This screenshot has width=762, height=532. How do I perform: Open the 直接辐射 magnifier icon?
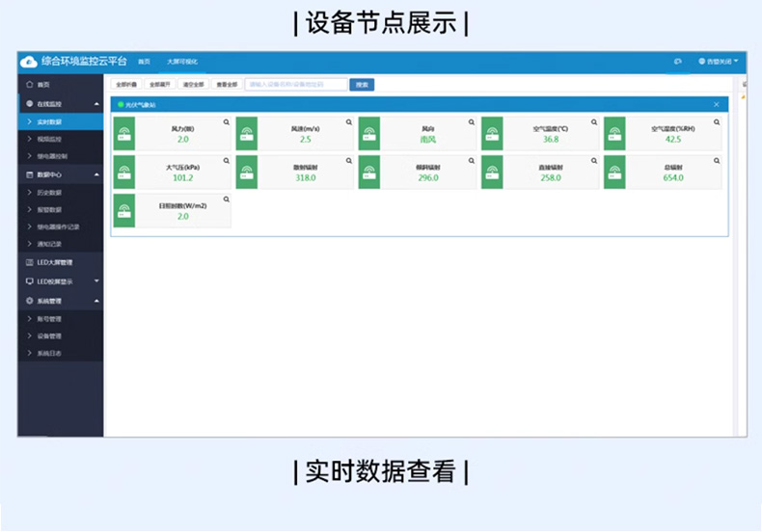(594, 161)
